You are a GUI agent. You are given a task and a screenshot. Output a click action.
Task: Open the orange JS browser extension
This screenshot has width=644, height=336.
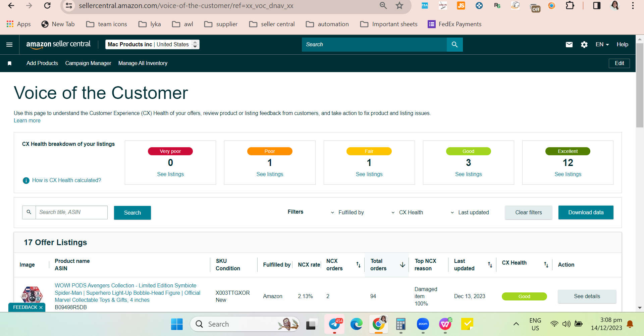click(461, 6)
